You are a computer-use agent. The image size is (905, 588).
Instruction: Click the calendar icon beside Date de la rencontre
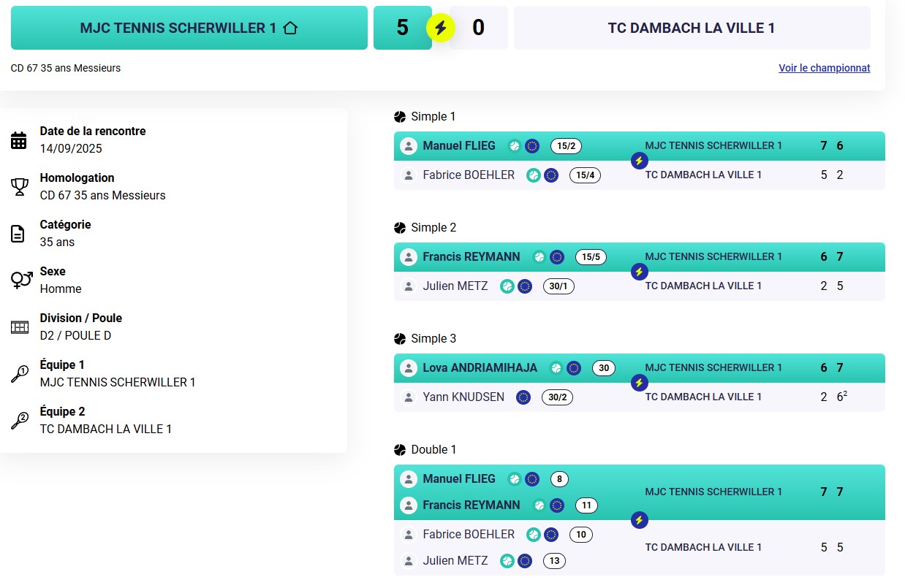click(x=19, y=140)
